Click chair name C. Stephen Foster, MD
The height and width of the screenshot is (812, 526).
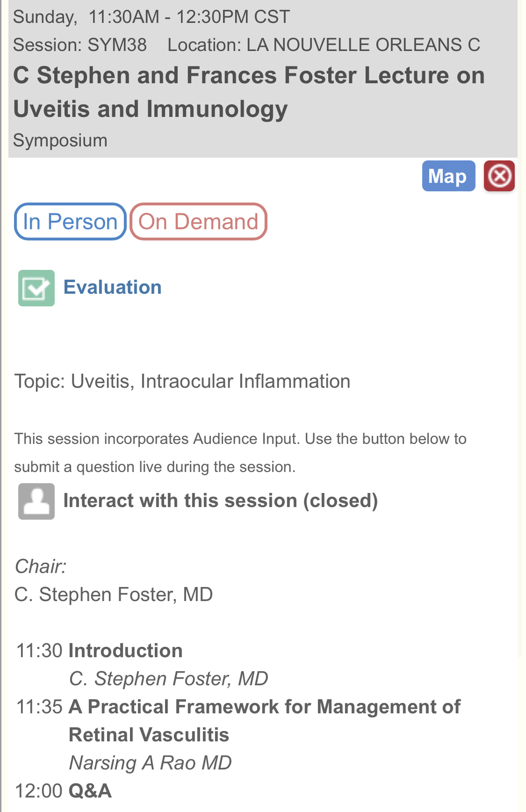coord(113,595)
